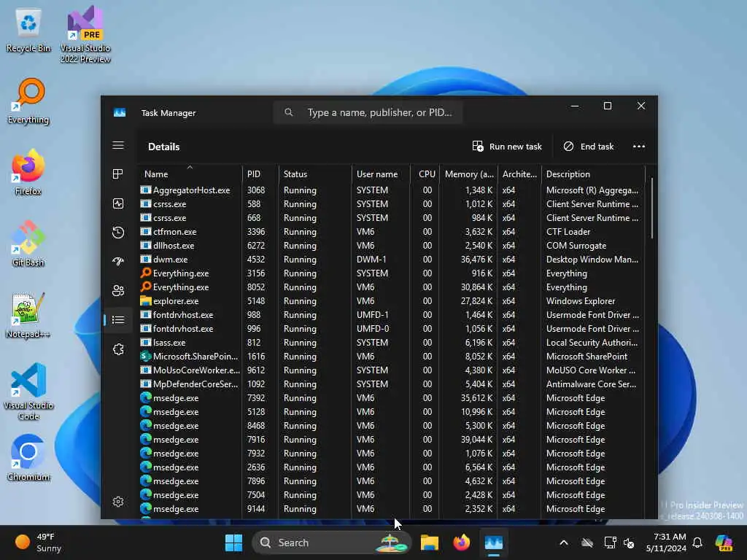Open clock and date 7:31 AM
Image resolution: width=747 pixels, height=560 pixels.
click(666, 542)
